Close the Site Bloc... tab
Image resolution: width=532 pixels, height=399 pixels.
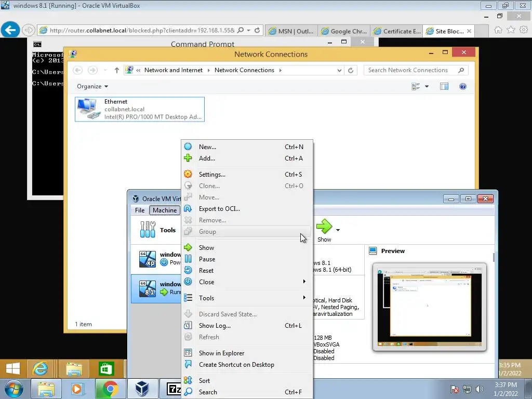pos(469,31)
